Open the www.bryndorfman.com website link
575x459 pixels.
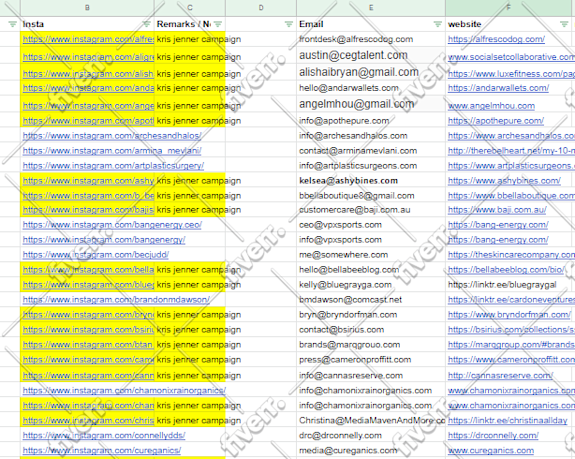(509, 315)
